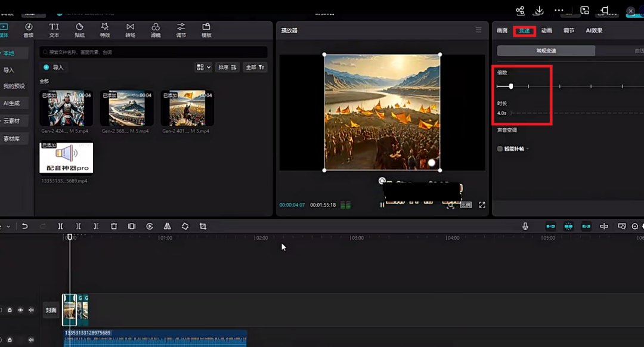Open the 转场 transitions panel
This screenshot has width=644, height=347.
tap(130, 30)
